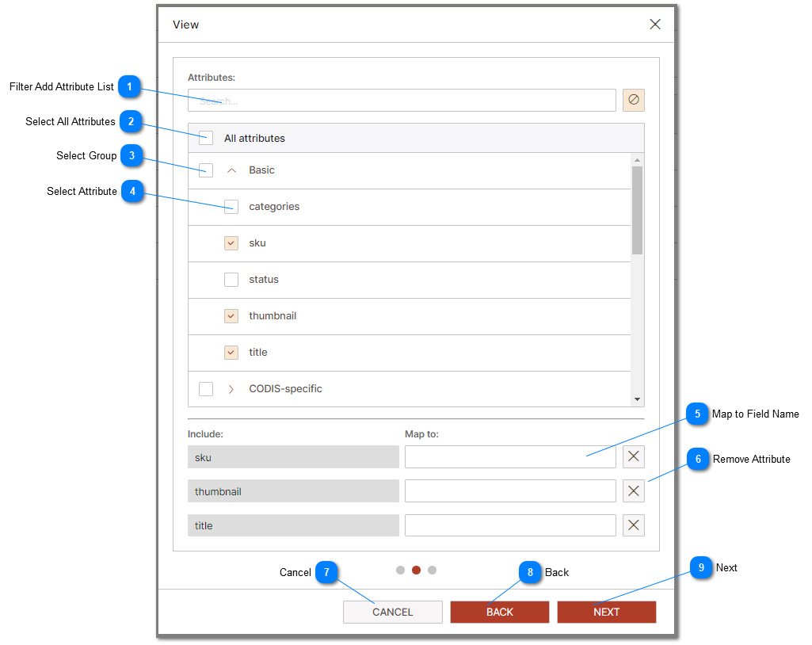The width and height of the screenshot is (812, 645).
Task: Remove the sku attribute from Include list
Action: 633,456
